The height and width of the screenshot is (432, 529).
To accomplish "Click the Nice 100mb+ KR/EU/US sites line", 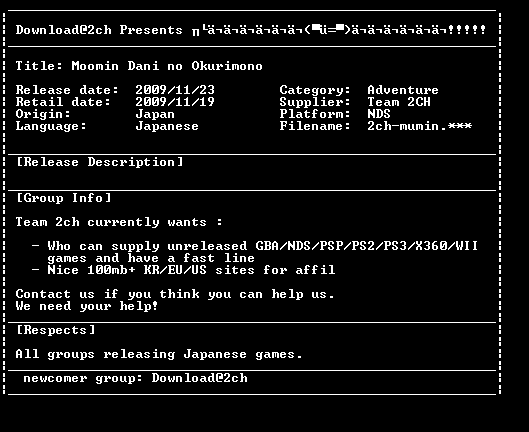I will (183, 270).
